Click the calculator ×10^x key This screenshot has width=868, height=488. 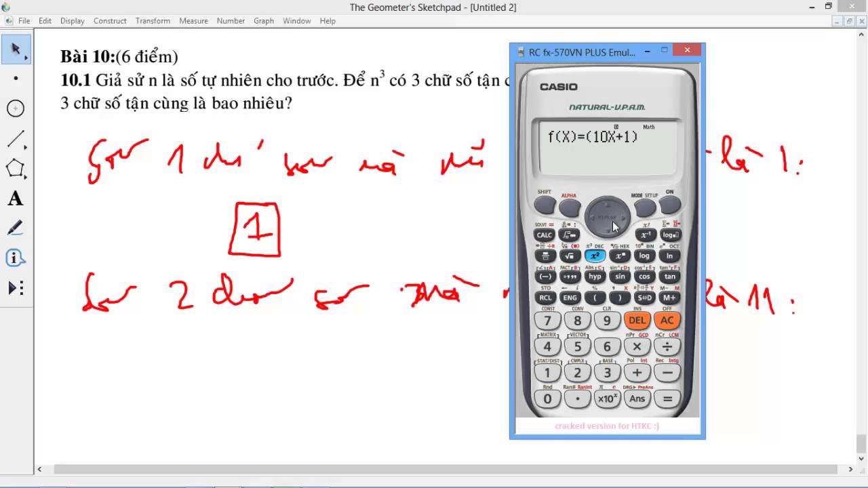coord(608,399)
